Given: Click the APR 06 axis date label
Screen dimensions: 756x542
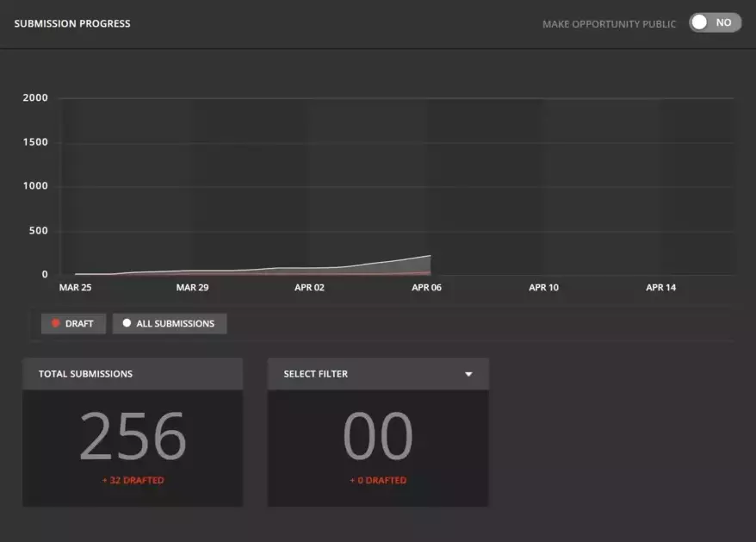Looking at the screenshot, I should (x=427, y=288).
